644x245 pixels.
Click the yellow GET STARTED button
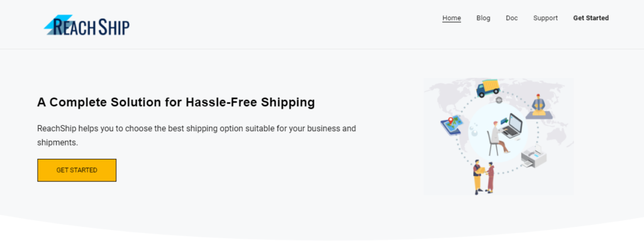[x=77, y=170]
